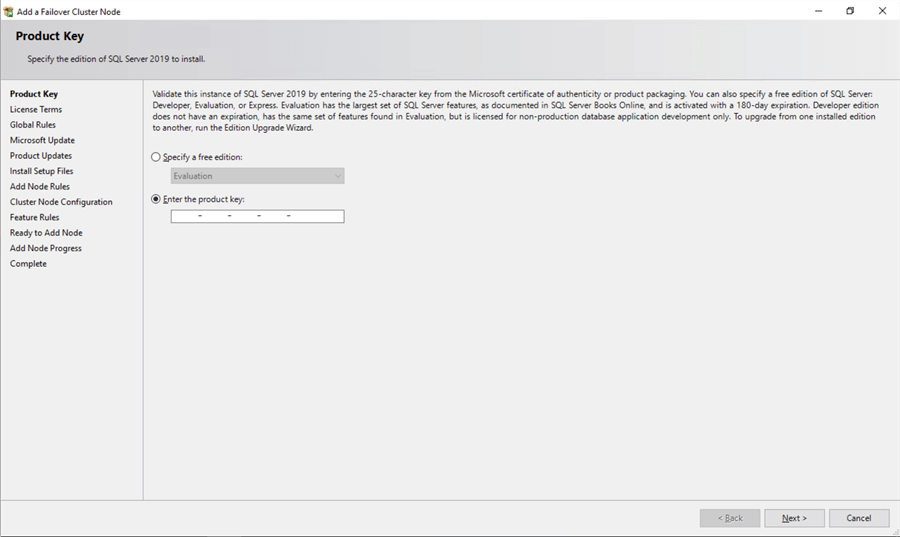The image size is (900, 537).
Task: Select Add Node Progress step
Action: 46,248
